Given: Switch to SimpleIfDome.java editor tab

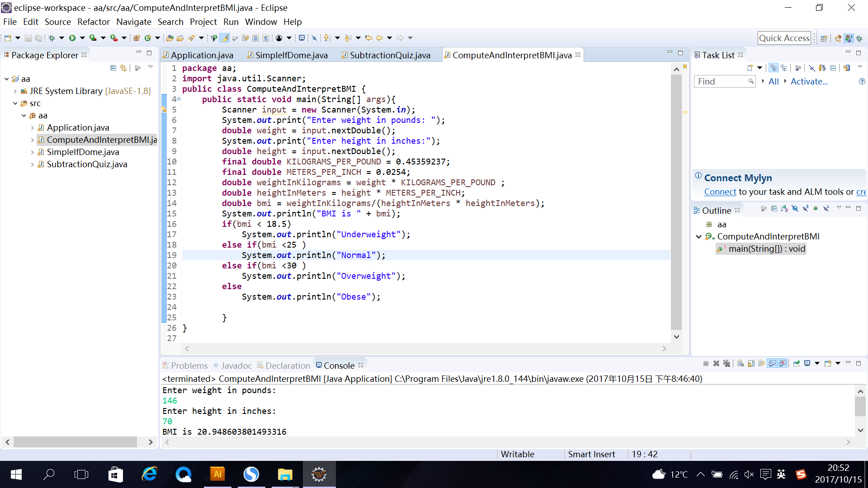Looking at the screenshot, I should click(288, 55).
